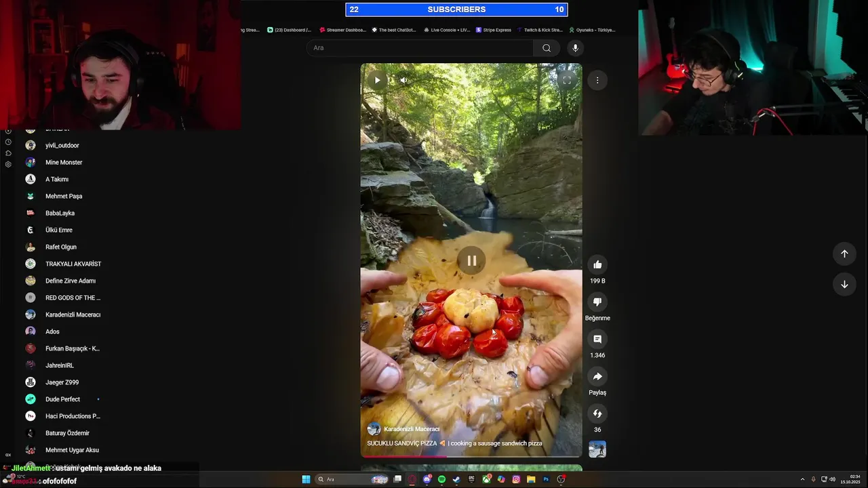Viewport: 868px width, 488px height.
Task: Select TRAKYALI AKVARİST in subscriptions list
Action: coord(73,264)
